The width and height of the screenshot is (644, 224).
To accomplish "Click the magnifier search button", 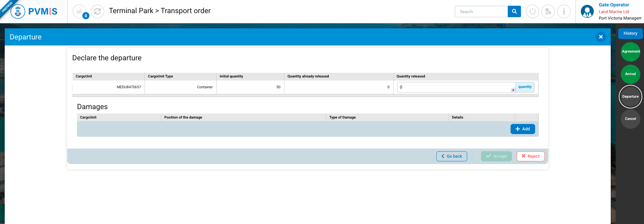I will coord(514,11).
